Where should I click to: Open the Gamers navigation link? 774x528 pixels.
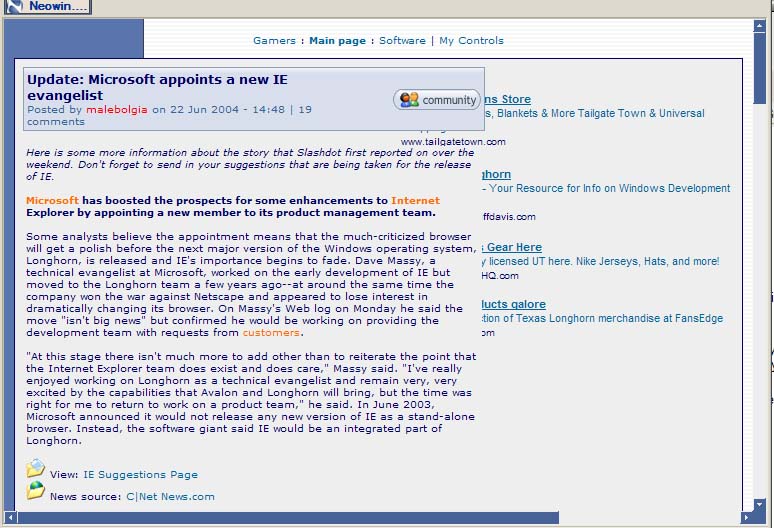(x=274, y=40)
